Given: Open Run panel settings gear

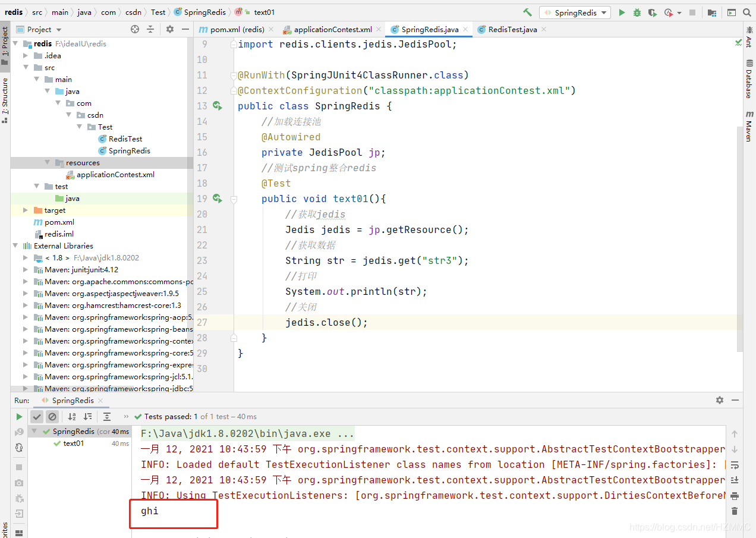Looking at the screenshot, I should click(x=720, y=401).
